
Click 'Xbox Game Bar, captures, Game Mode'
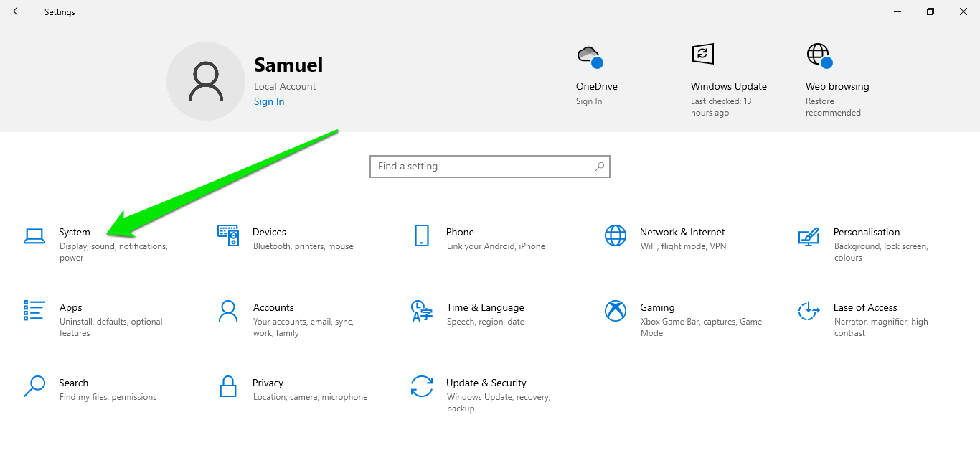pos(702,327)
